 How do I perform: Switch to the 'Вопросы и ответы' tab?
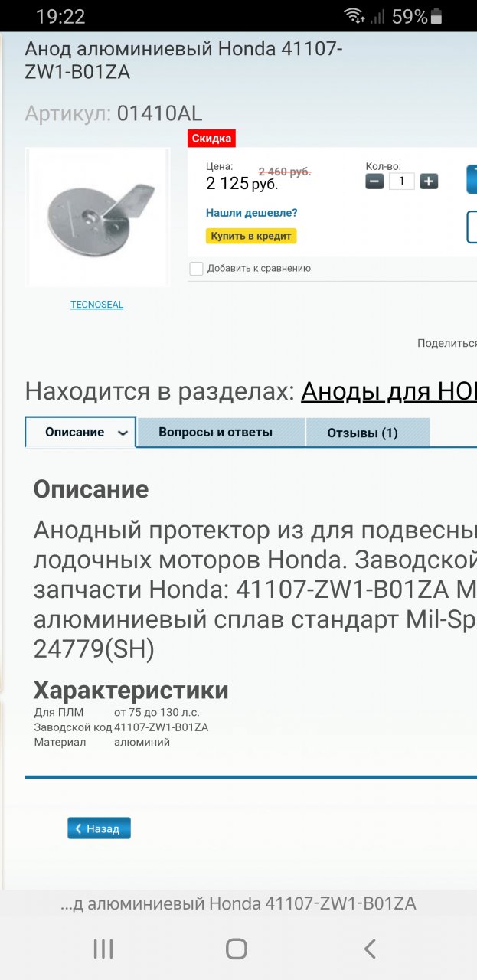pos(215,433)
